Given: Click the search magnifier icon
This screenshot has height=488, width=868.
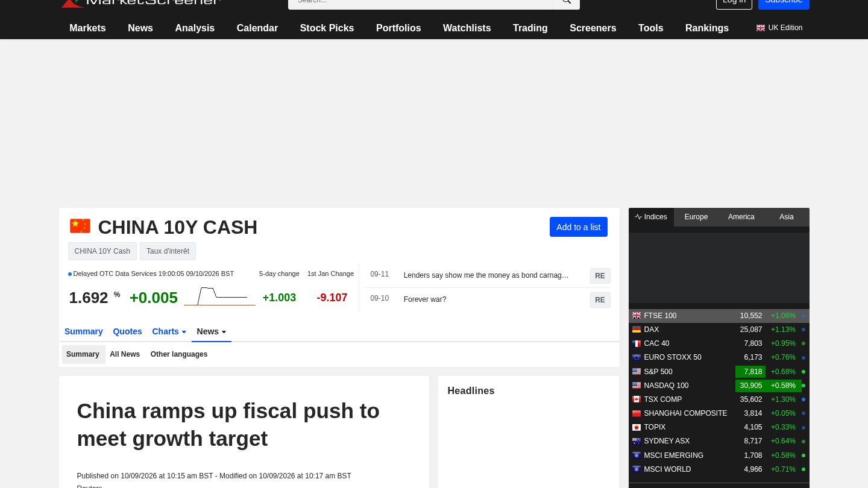Looking at the screenshot, I should (x=566, y=2).
